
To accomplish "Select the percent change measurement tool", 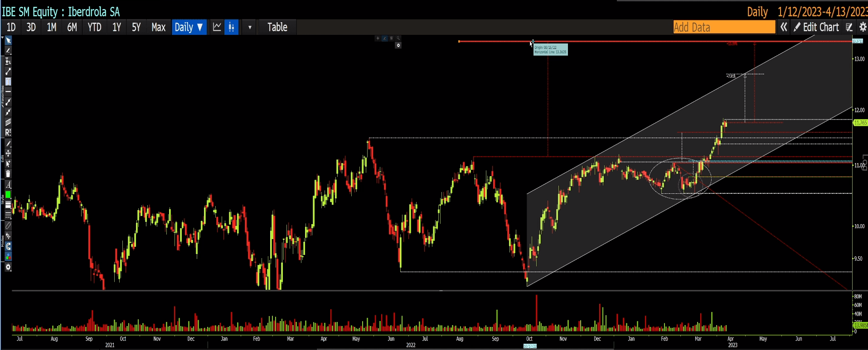I will click(8, 61).
